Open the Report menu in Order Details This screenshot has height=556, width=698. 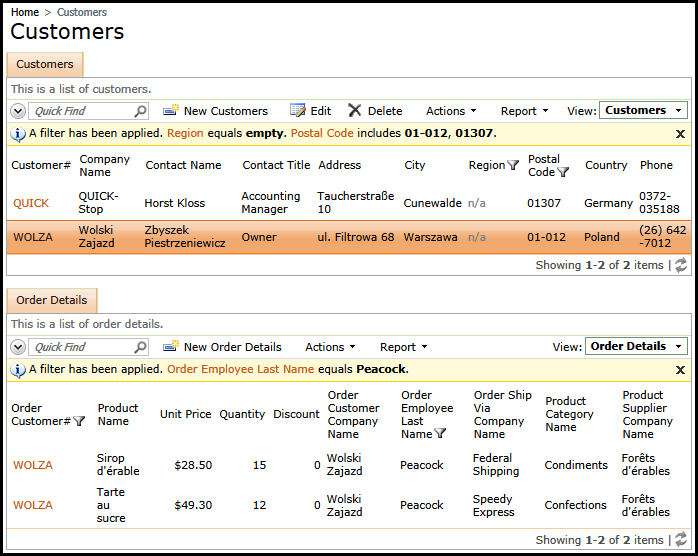coord(403,347)
